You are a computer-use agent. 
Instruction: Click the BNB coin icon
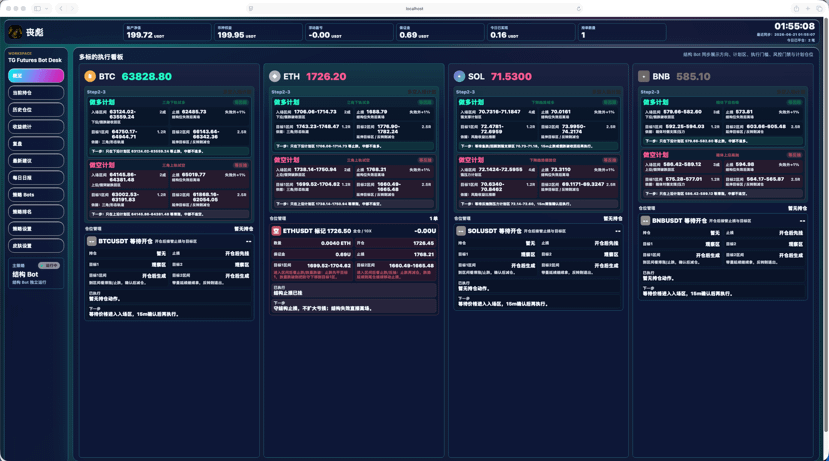coord(643,77)
